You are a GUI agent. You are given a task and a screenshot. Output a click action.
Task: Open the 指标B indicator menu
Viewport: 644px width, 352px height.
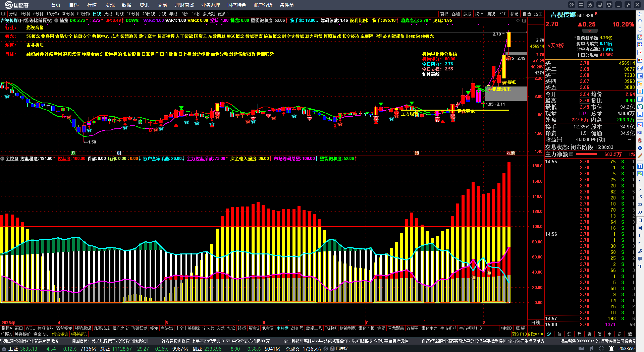(506, 328)
